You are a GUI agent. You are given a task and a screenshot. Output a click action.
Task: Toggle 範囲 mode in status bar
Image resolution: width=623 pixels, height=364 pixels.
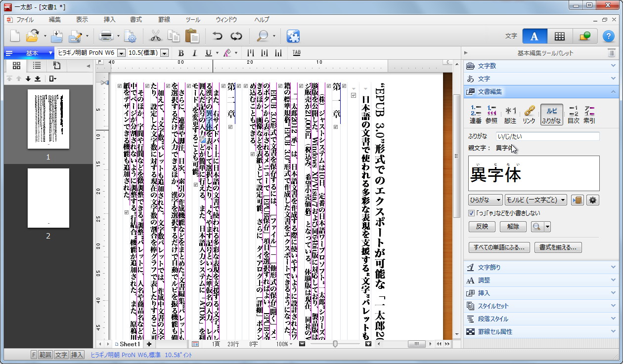[x=45, y=355]
